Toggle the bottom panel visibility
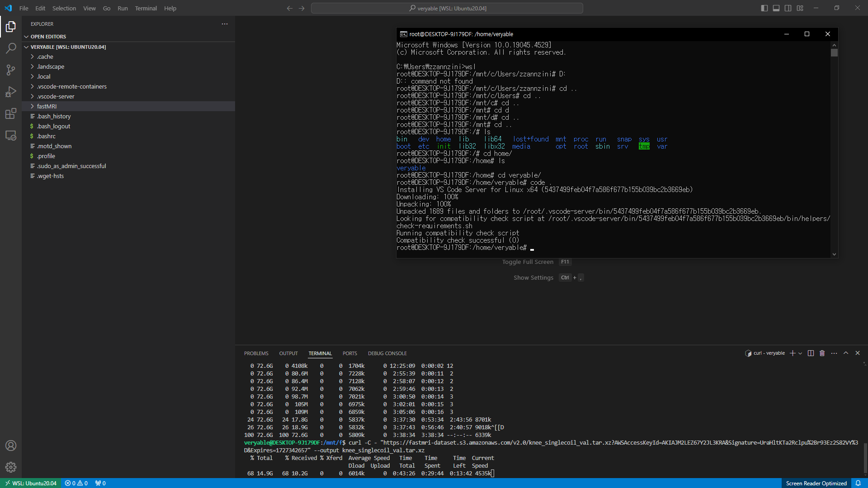Screen dimensions: 868x488 776,8
